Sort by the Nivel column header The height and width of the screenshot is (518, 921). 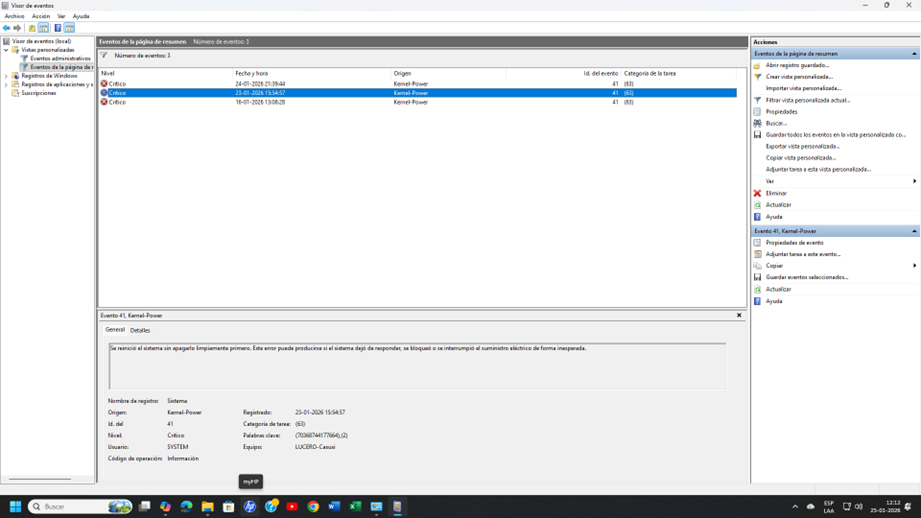click(166, 73)
